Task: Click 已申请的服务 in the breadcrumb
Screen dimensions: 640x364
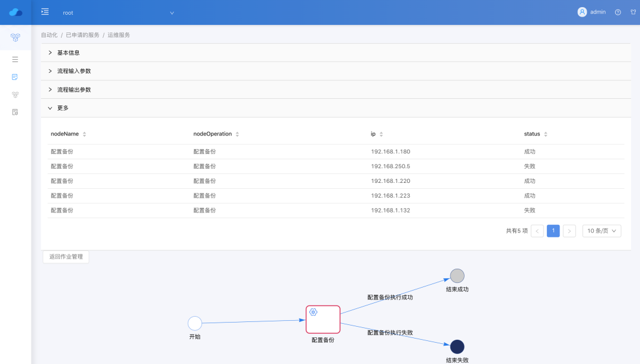Action: point(82,34)
